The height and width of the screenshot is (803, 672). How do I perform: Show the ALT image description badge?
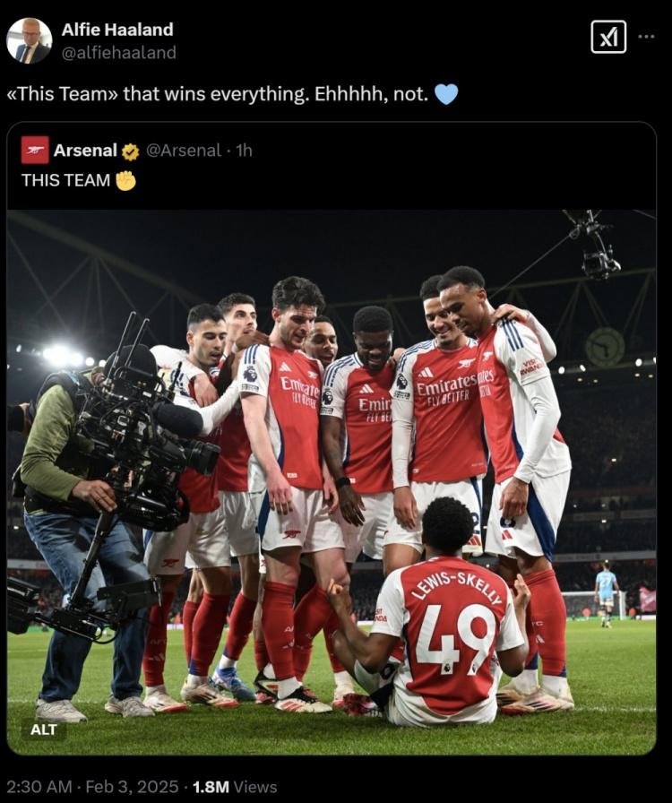tap(44, 729)
